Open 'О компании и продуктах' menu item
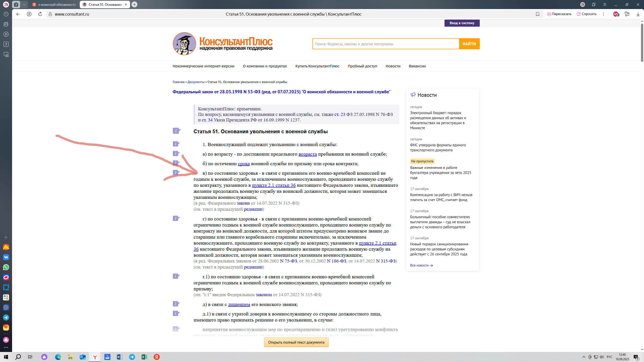 [265, 66]
